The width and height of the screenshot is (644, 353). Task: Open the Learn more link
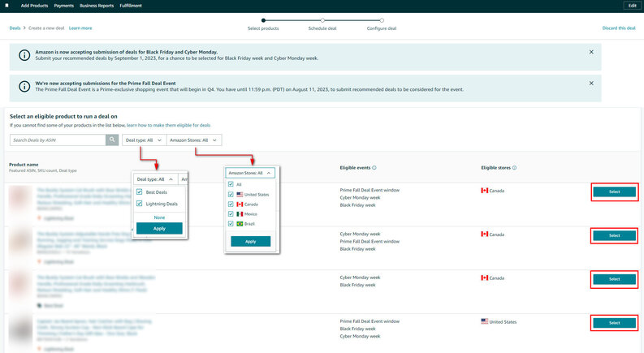(80, 28)
